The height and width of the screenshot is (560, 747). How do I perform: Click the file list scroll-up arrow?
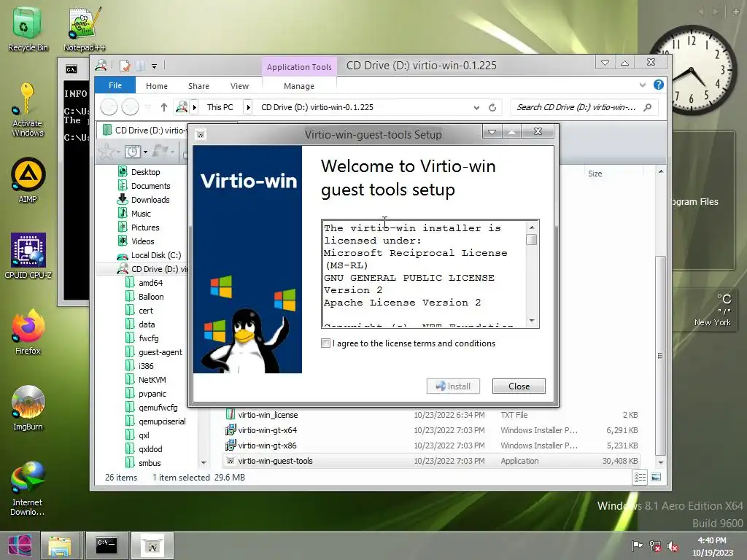coord(661,171)
